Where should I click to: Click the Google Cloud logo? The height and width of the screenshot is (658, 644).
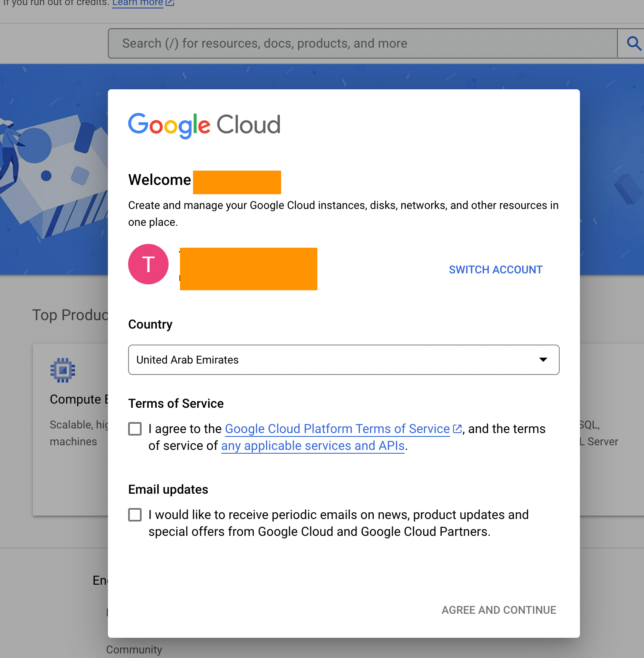(x=204, y=125)
